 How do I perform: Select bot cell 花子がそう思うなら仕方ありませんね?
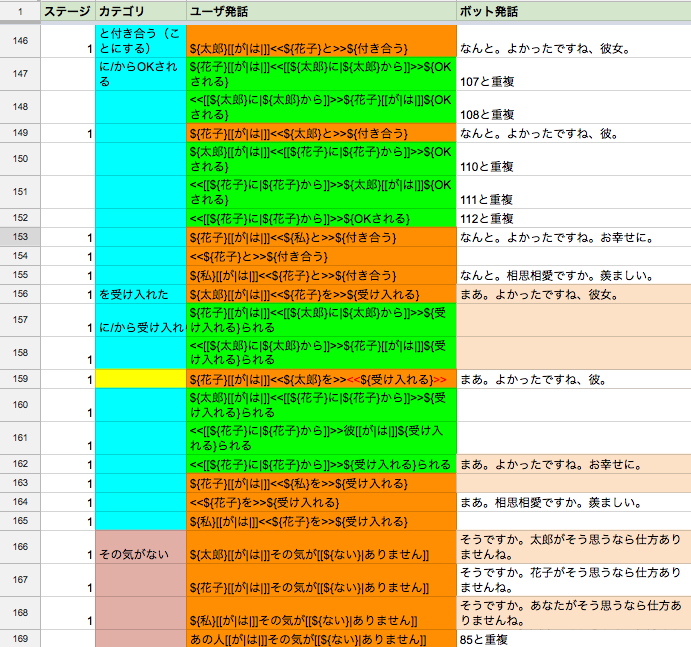(x=574, y=580)
